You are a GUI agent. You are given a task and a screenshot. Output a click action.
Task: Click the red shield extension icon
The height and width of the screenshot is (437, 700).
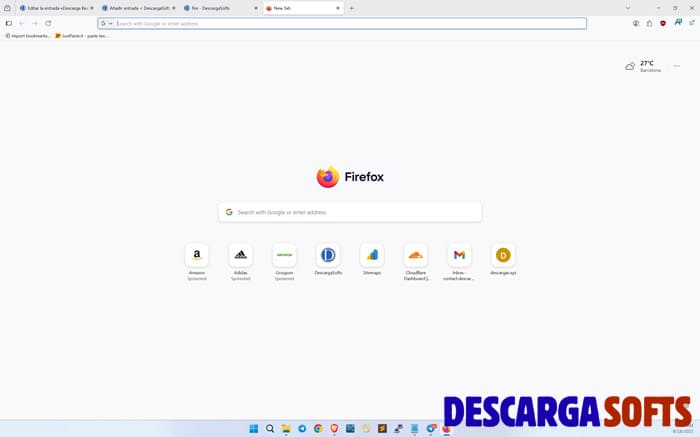coord(663,23)
